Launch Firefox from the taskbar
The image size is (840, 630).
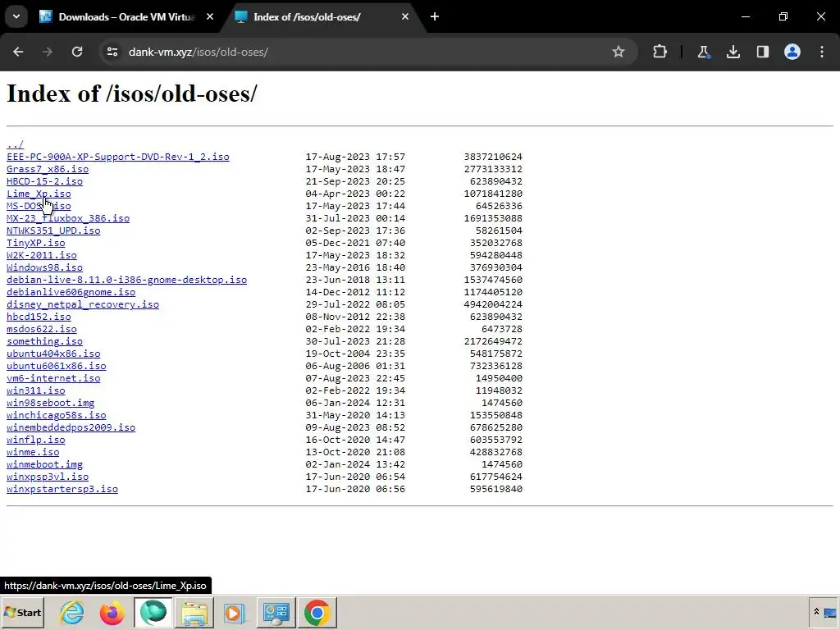point(112,612)
